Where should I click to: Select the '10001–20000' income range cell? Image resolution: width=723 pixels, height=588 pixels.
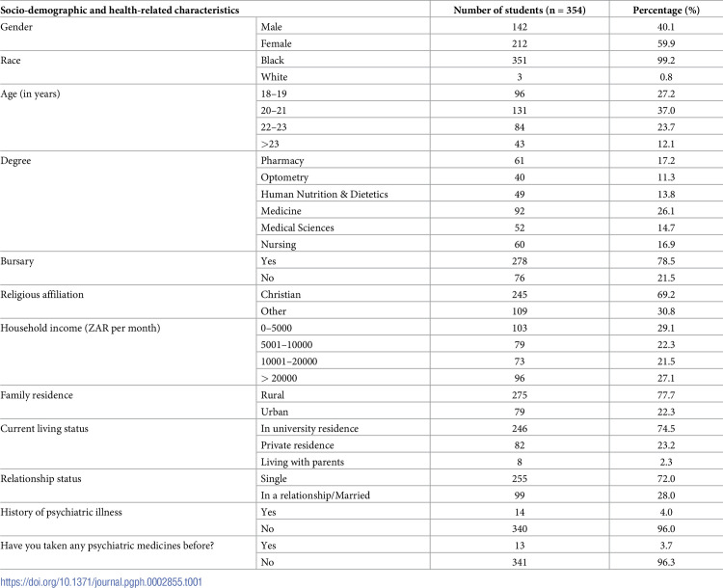point(289,361)
